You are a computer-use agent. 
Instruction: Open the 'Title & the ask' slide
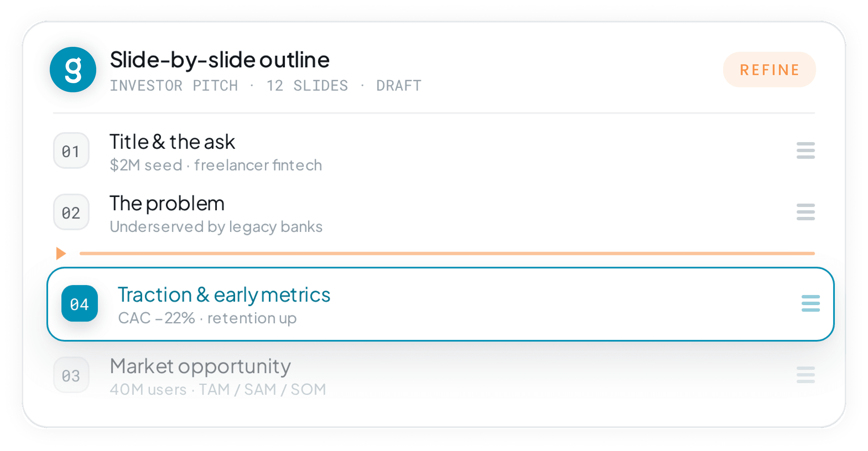(172, 142)
